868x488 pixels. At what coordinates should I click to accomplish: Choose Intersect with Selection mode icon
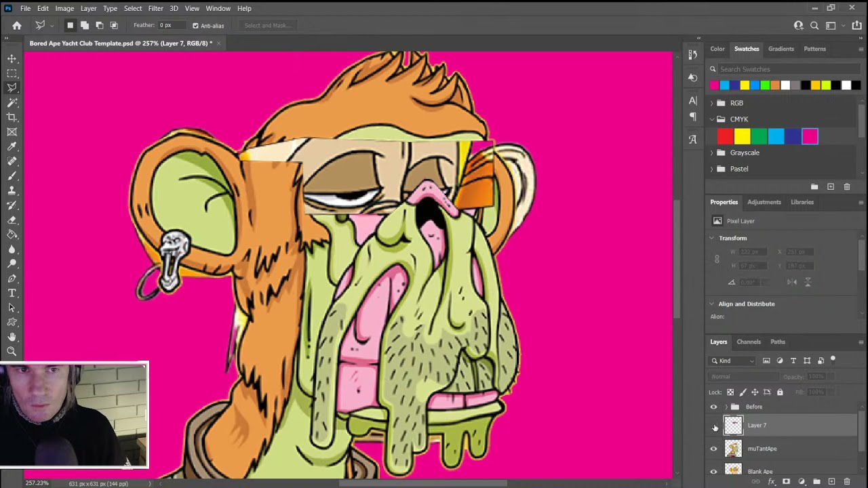pos(114,25)
